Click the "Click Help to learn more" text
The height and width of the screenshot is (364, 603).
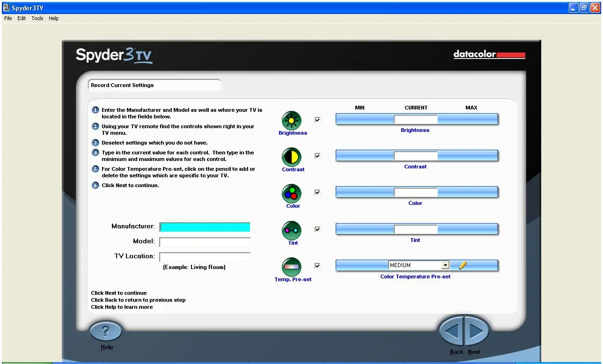[x=122, y=307]
